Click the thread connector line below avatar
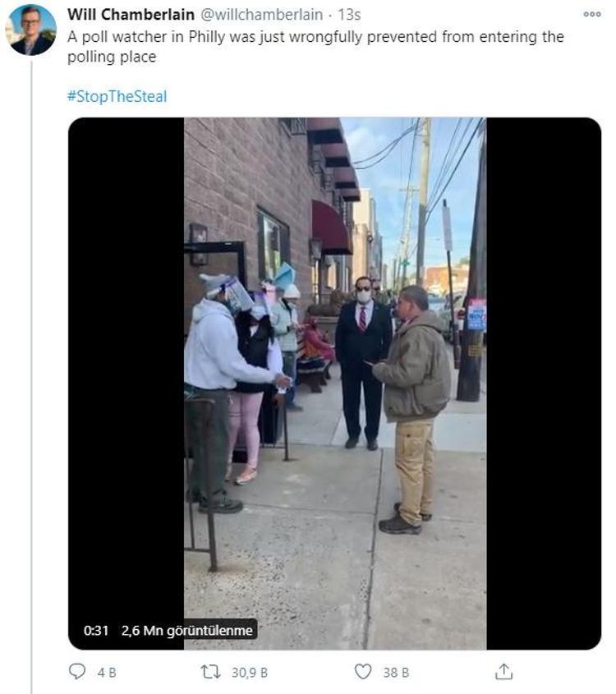This screenshot has width=616, height=694. [31, 376]
